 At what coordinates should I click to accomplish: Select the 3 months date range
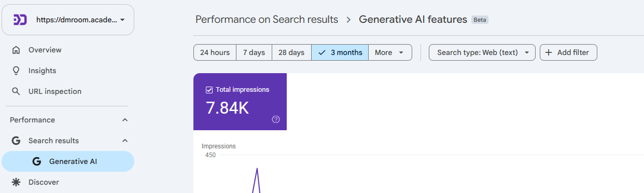pyautogui.click(x=340, y=52)
